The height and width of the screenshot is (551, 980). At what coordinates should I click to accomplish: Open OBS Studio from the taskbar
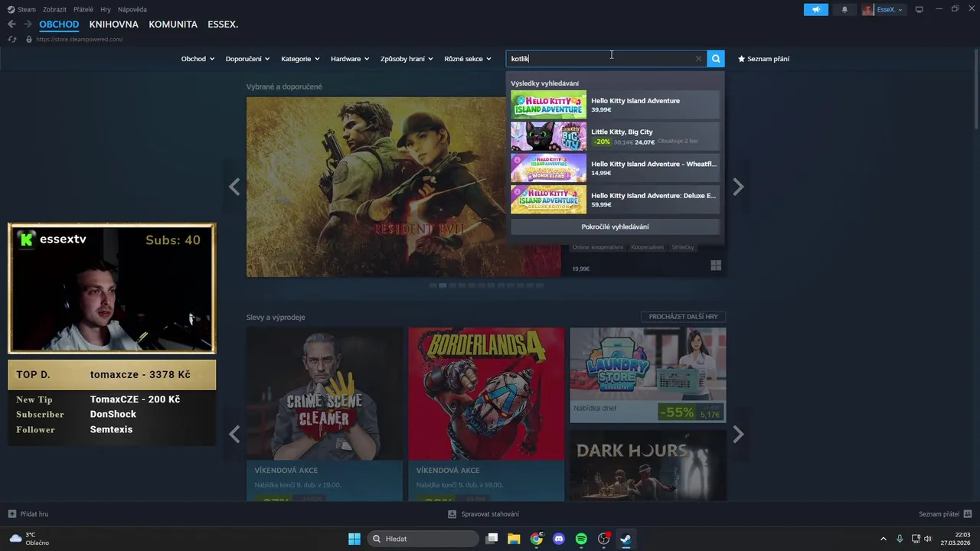click(x=604, y=539)
